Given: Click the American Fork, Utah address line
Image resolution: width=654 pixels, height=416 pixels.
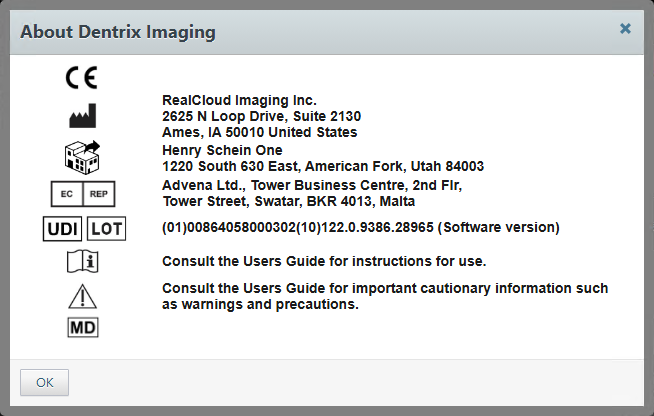Looking at the screenshot, I should click(x=322, y=165).
